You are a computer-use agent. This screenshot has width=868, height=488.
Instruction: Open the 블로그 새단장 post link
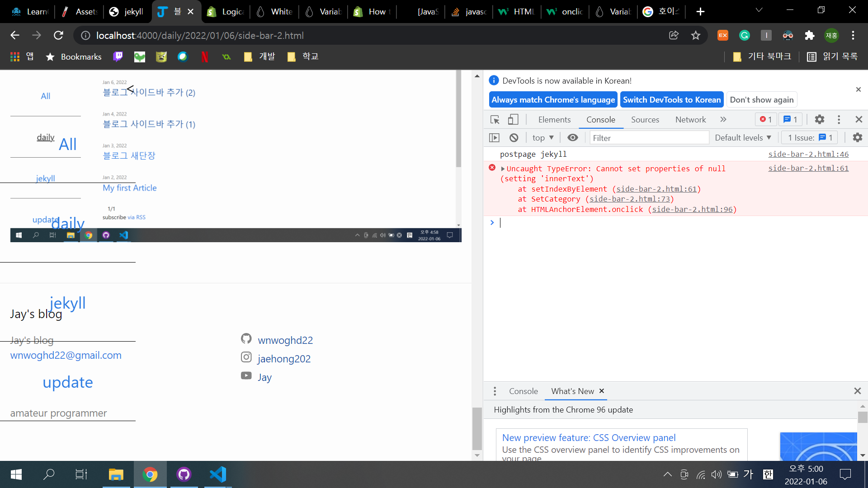point(129,156)
